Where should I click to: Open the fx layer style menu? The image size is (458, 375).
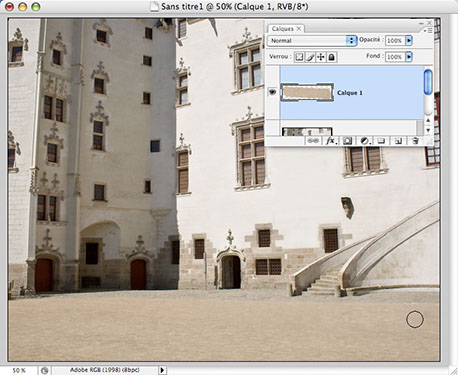click(x=331, y=141)
